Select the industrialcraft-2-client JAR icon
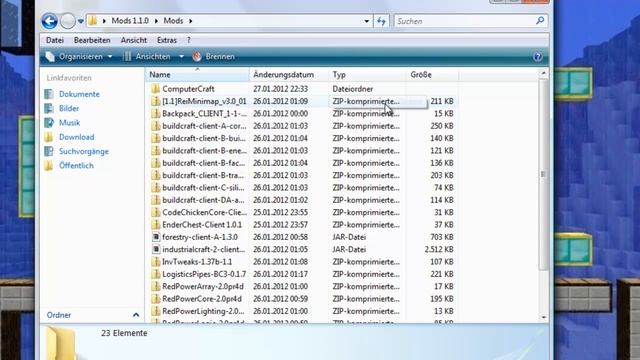This screenshot has height=360, width=640. tap(156, 249)
